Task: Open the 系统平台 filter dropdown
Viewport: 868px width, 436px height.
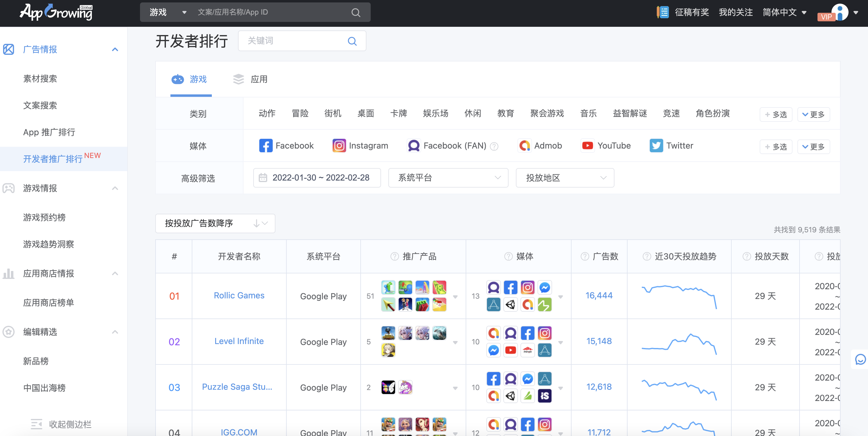Action: 448,178
